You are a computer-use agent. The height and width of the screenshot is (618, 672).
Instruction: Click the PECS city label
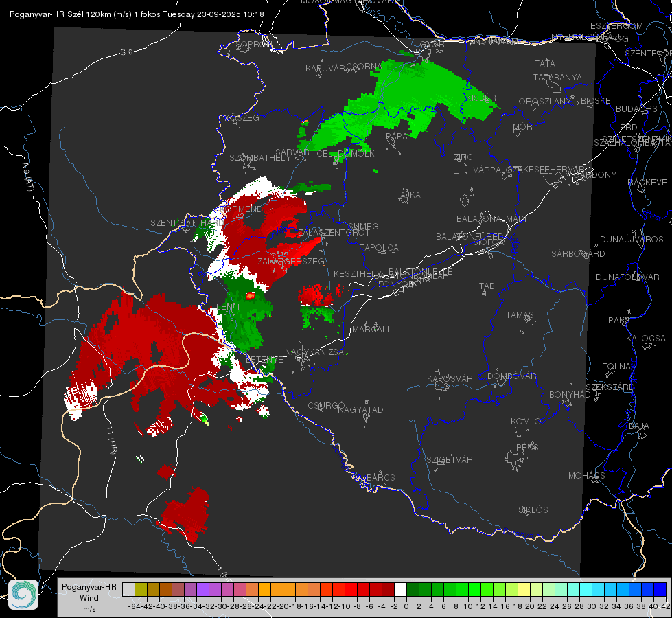[x=526, y=447]
